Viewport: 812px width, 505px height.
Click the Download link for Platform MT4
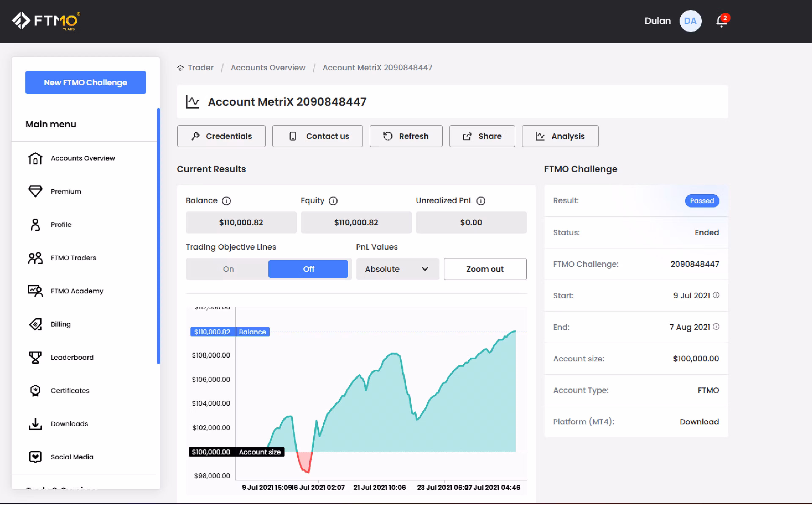[699, 422]
